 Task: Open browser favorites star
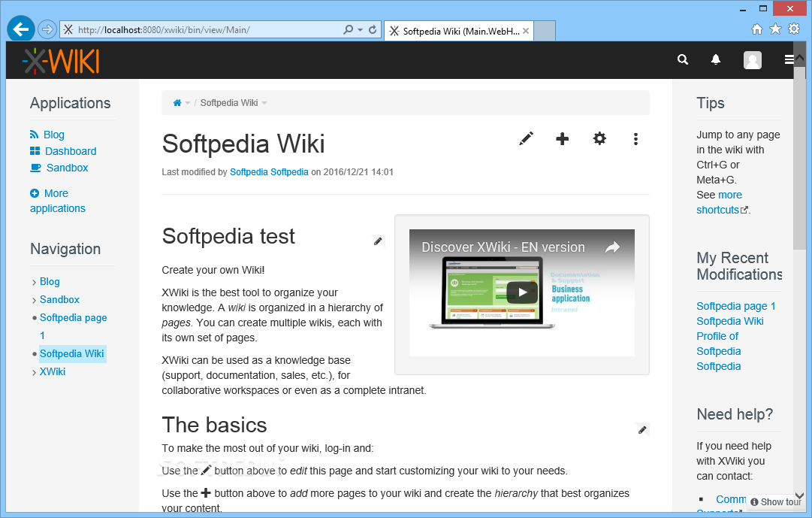(x=775, y=29)
